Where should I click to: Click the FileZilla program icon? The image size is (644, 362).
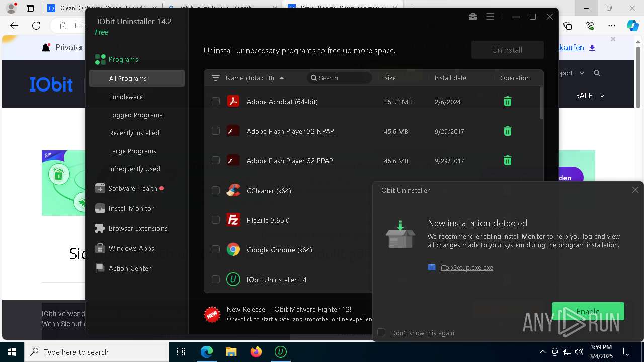point(233,220)
